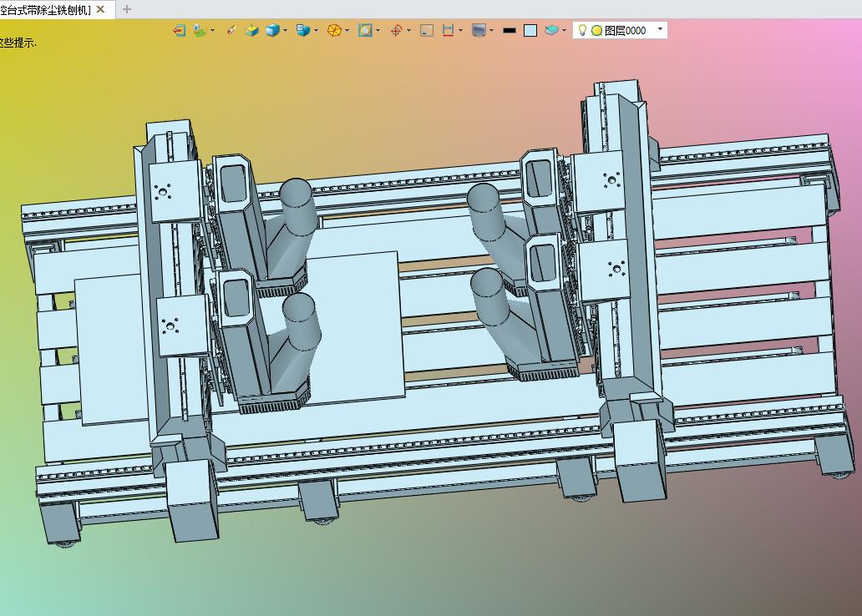This screenshot has width=862, height=616.
Task: Open dropdown next to blue shaded cube
Action: click(x=285, y=30)
